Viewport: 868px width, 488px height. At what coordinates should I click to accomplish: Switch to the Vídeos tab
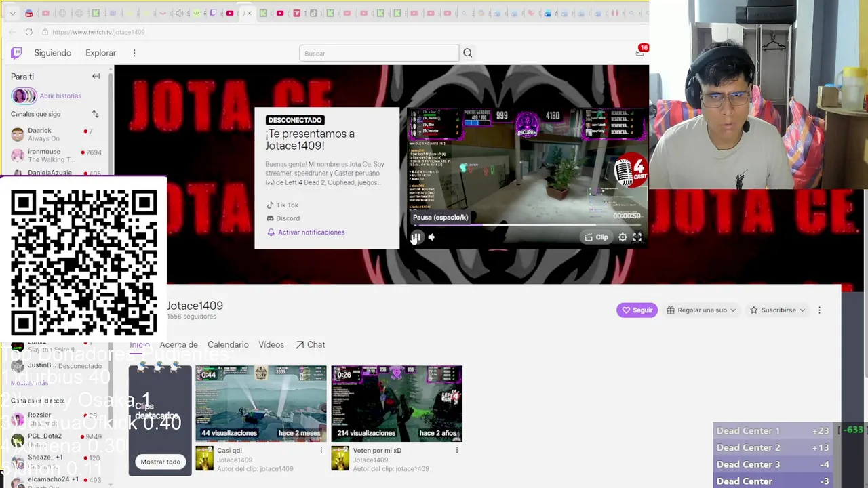[271, 345]
